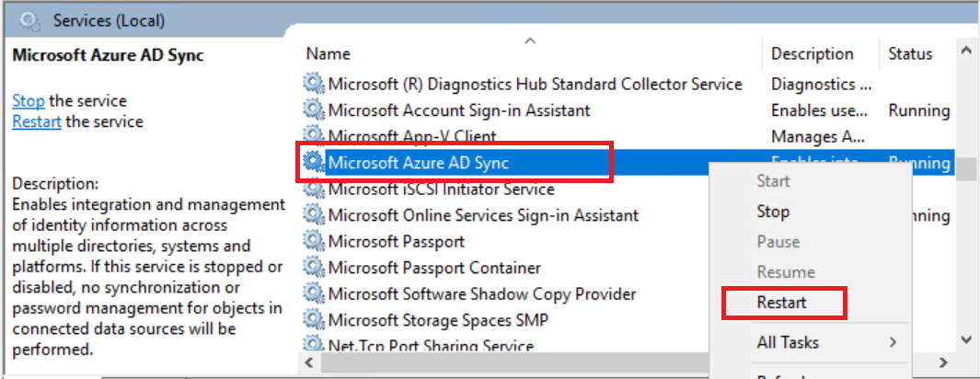Click the Restart the service link
The height and width of the screenshot is (379, 980).
[x=37, y=121]
